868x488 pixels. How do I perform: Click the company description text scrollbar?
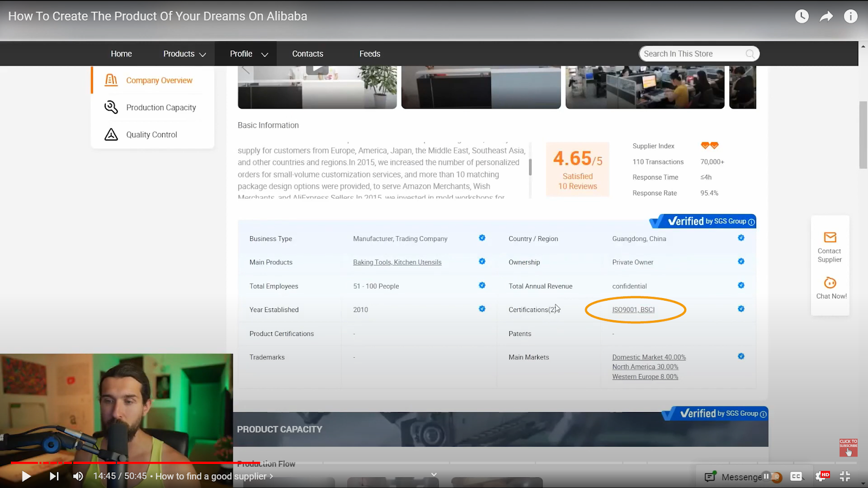click(530, 166)
